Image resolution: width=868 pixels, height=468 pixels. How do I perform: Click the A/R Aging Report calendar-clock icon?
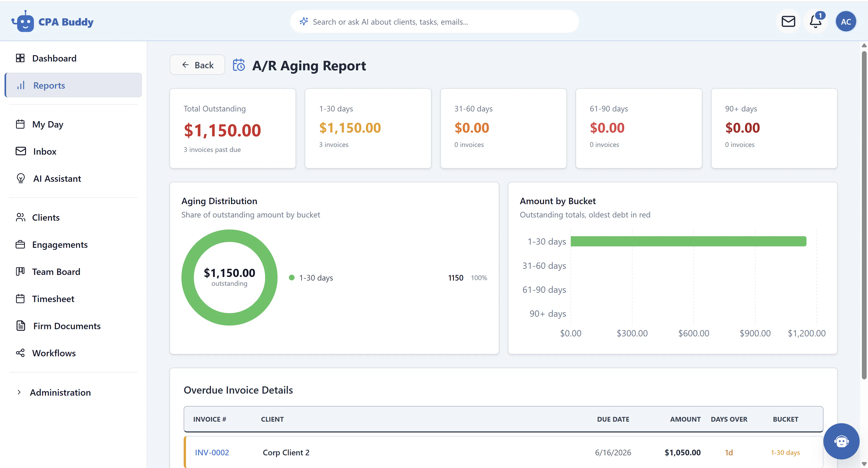coord(239,65)
